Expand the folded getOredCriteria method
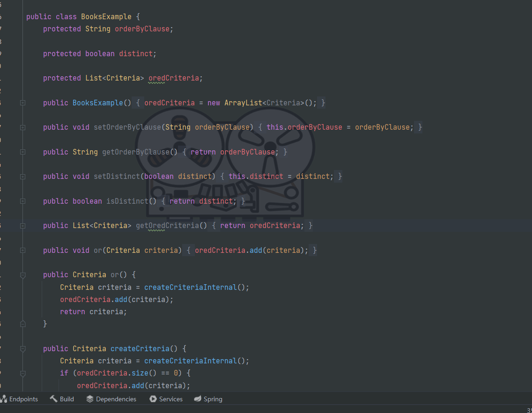 (23, 226)
